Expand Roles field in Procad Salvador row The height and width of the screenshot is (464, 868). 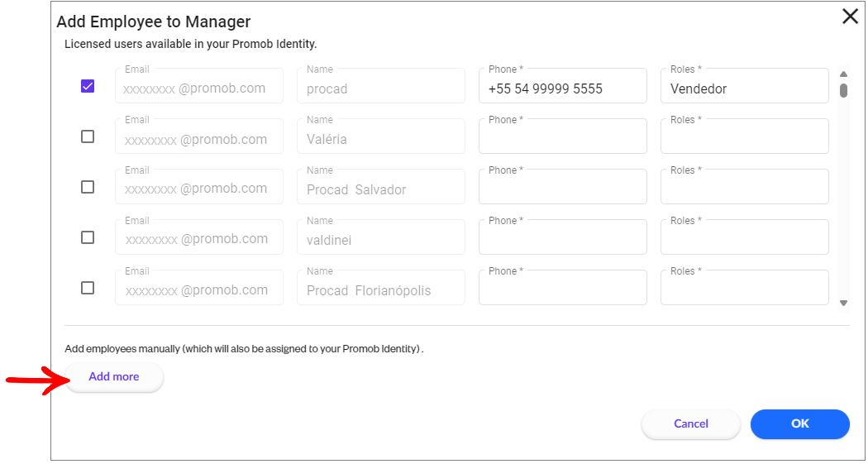tap(745, 187)
